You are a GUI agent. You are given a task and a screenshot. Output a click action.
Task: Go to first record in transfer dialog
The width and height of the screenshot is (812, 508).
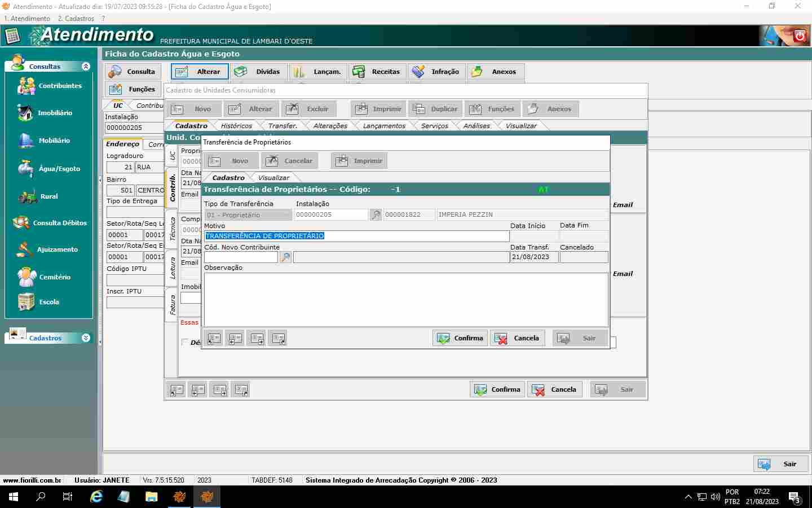coord(214,339)
